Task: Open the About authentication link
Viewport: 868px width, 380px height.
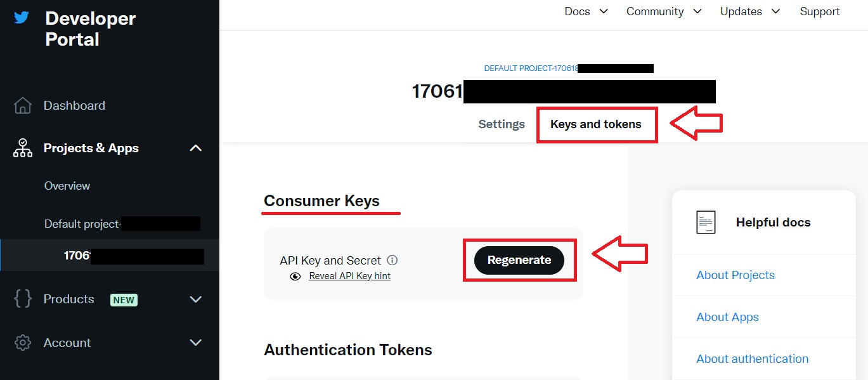Action: [x=753, y=358]
